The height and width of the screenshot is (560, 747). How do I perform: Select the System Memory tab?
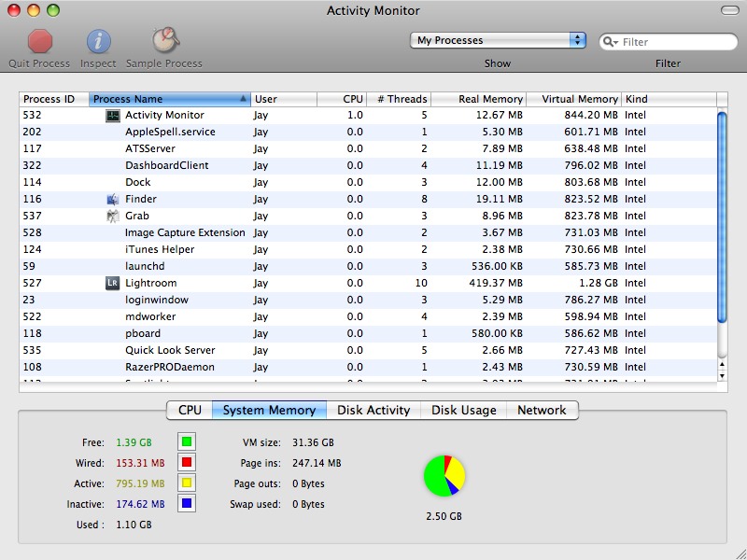coord(269,410)
